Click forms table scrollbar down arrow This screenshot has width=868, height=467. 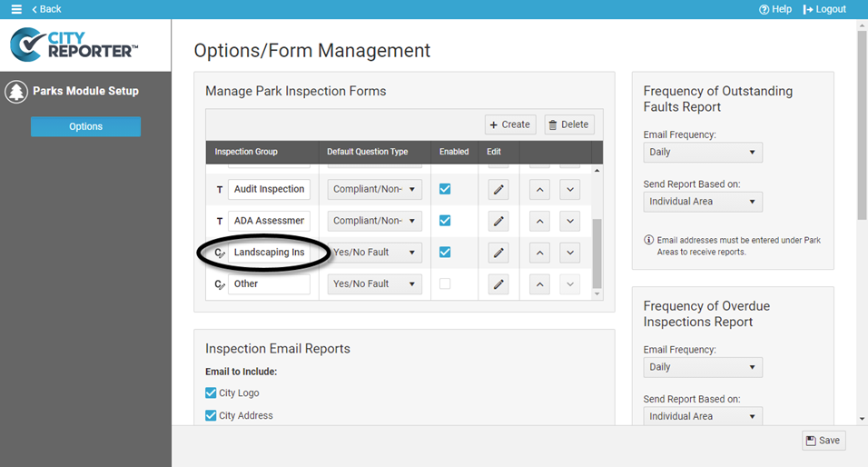[x=597, y=294]
